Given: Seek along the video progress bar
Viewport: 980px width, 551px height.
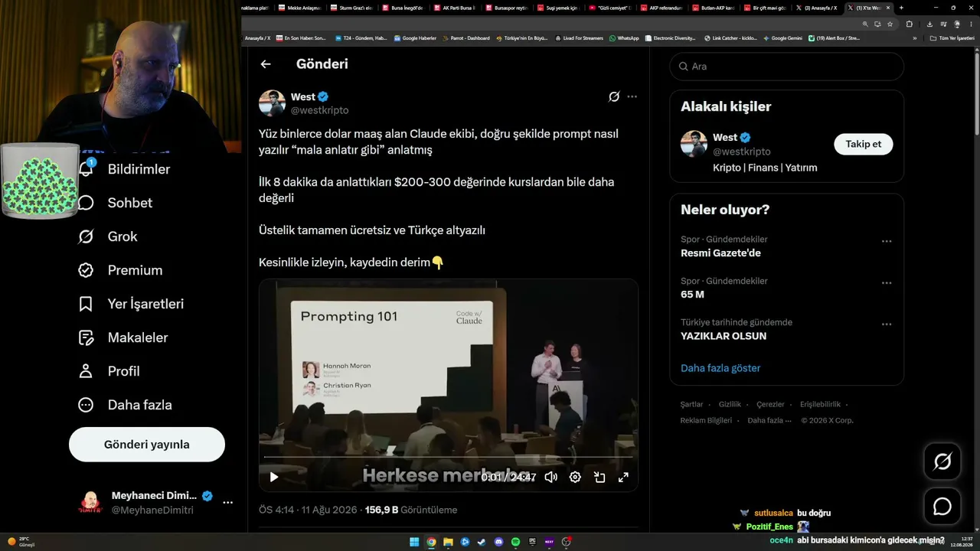Looking at the screenshot, I should (448, 458).
